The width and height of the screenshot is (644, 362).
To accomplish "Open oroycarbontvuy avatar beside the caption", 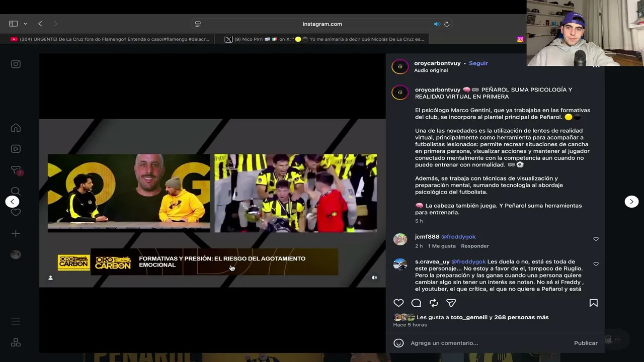I will click(x=400, y=93).
